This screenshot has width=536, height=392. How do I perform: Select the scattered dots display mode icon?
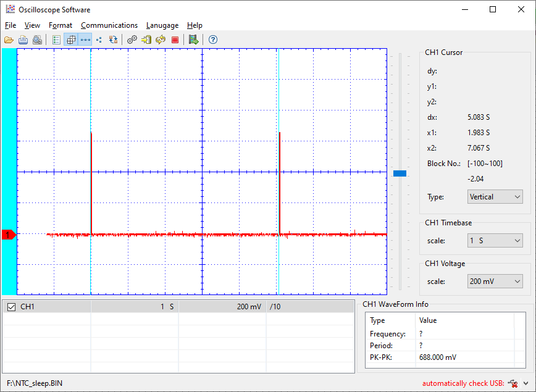(x=99, y=40)
